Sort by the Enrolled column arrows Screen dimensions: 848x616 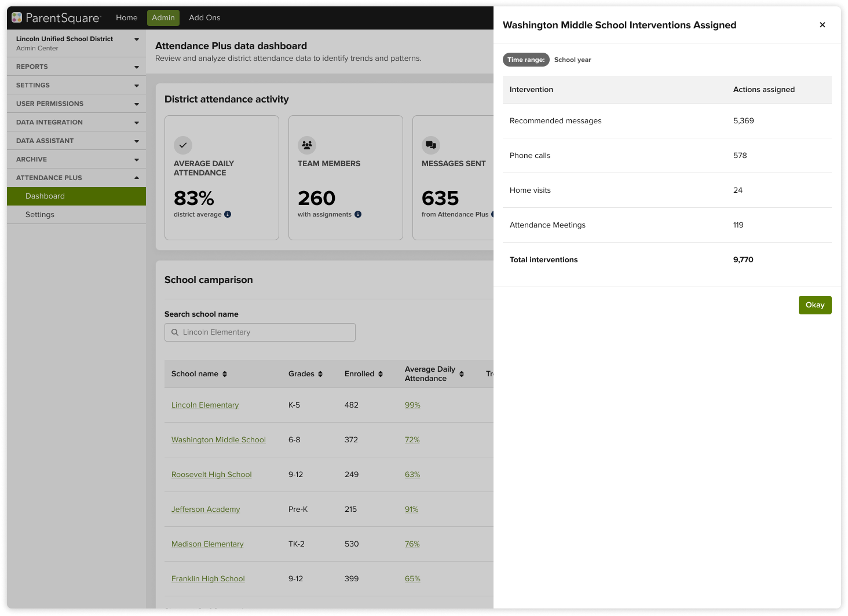pyautogui.click(x=381, y=374)
